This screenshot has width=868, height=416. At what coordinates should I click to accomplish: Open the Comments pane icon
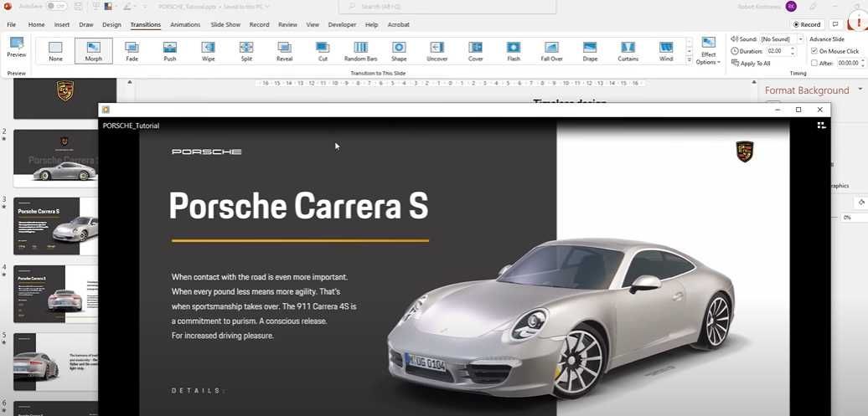click(836, 24)
